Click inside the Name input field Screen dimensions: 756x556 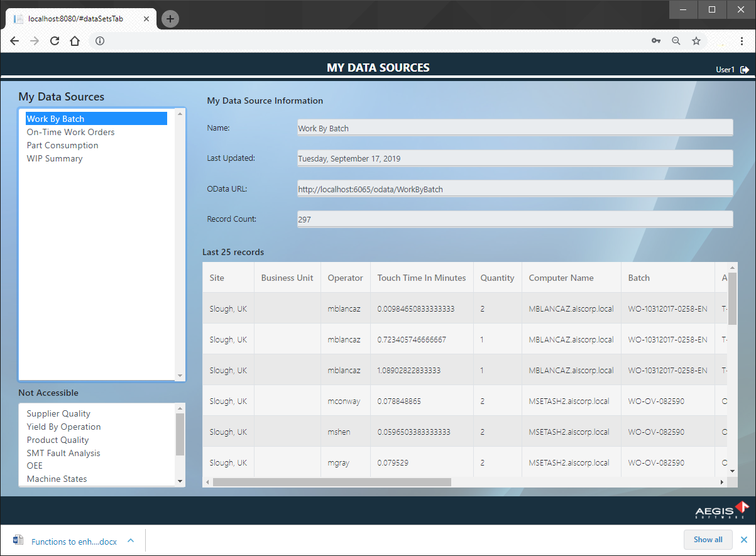coord(514,127)
